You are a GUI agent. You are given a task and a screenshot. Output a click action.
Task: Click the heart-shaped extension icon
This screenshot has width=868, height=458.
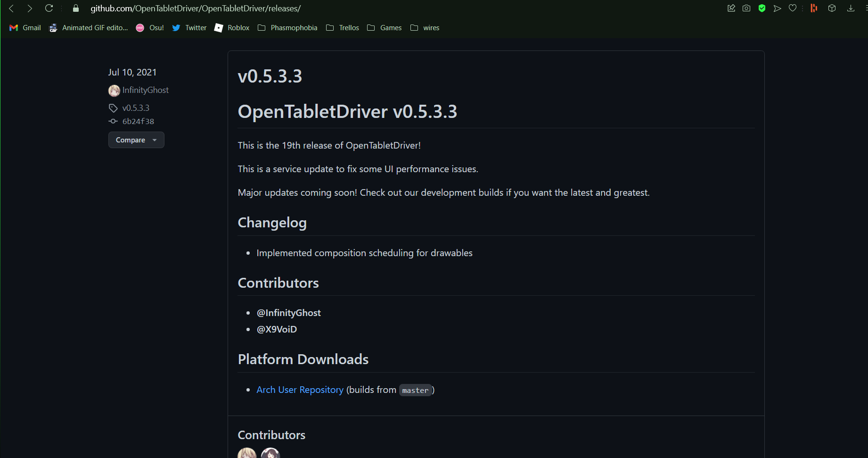(x=793, y=8)
